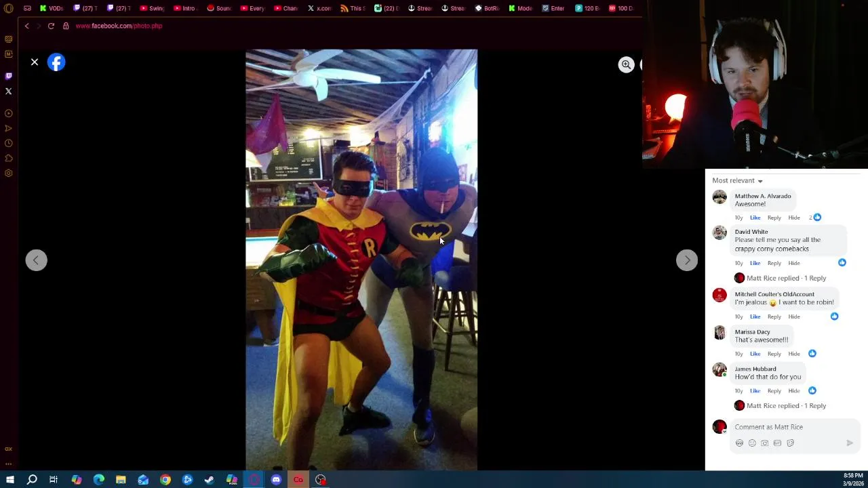View like reaction on Mitchell Coulter's comment
The width and height of the screenshot is (868, 488).
(x=834, y=316)
